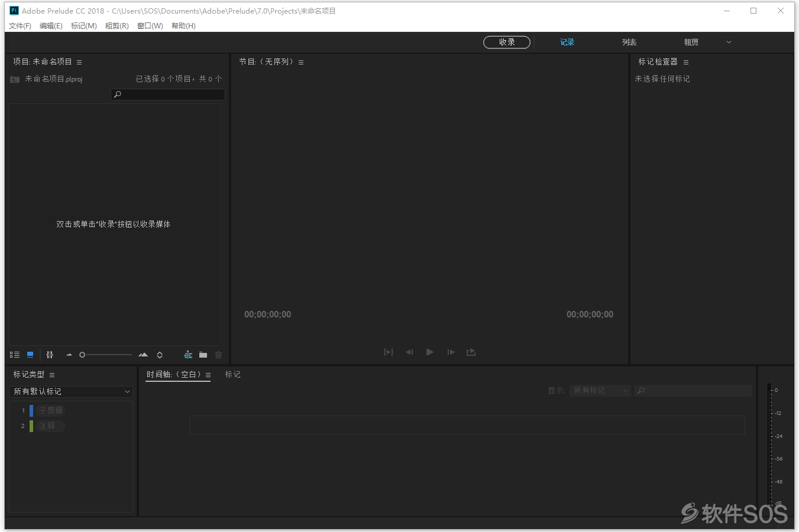
Task: Minimize the Prelude window
Action: pyautogui.click(x=727, y=11)
